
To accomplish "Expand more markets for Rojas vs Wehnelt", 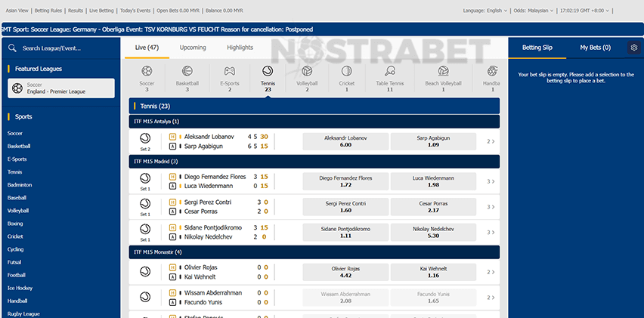I will 491,272.
